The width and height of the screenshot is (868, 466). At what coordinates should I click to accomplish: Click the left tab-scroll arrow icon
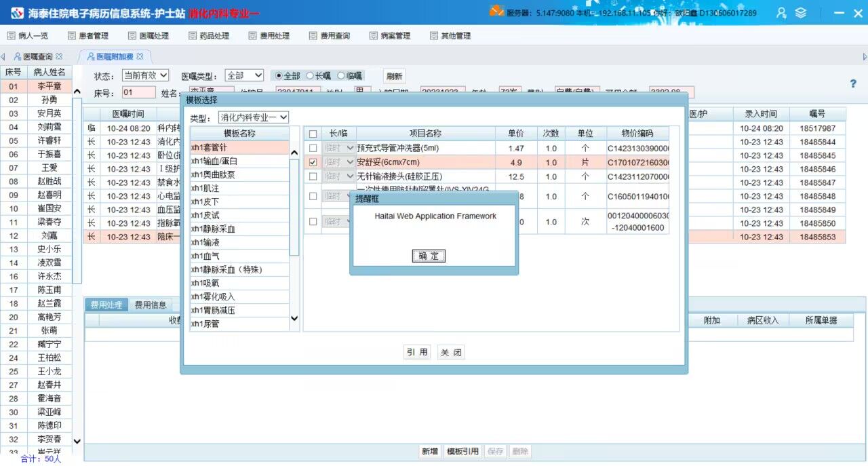[3, 56]
